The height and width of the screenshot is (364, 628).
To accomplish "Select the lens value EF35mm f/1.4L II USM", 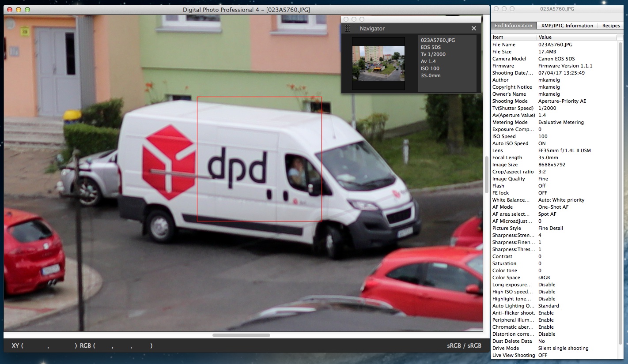I will tap(564, 150).
